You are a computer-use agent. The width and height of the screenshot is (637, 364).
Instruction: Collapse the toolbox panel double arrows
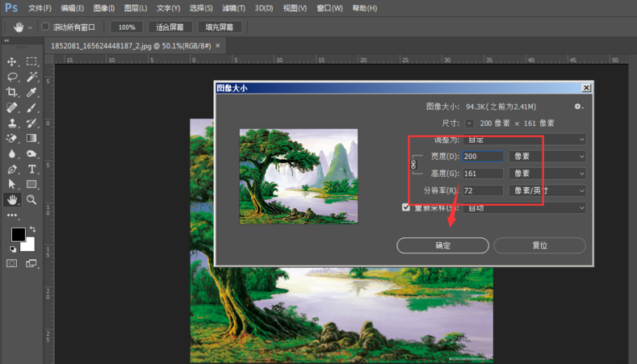click(6, 40)
